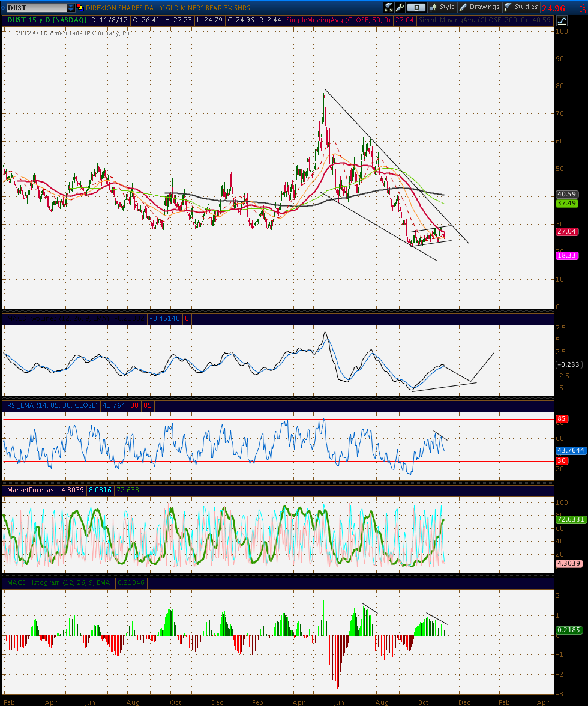The width and height of the screenshot is (588, 706).
Task: Expand the DUST symbol dropdown arrow
Action: (71, 8)
